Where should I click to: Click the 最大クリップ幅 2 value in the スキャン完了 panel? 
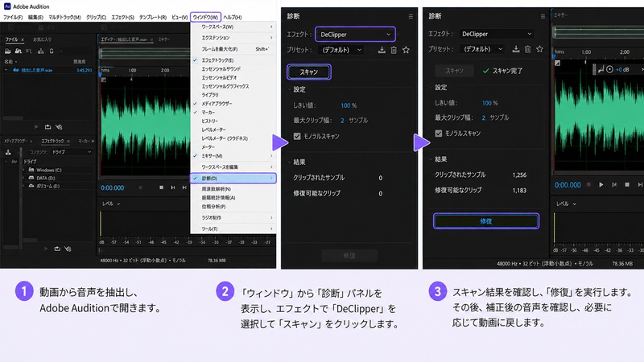[x=484, y=117]
